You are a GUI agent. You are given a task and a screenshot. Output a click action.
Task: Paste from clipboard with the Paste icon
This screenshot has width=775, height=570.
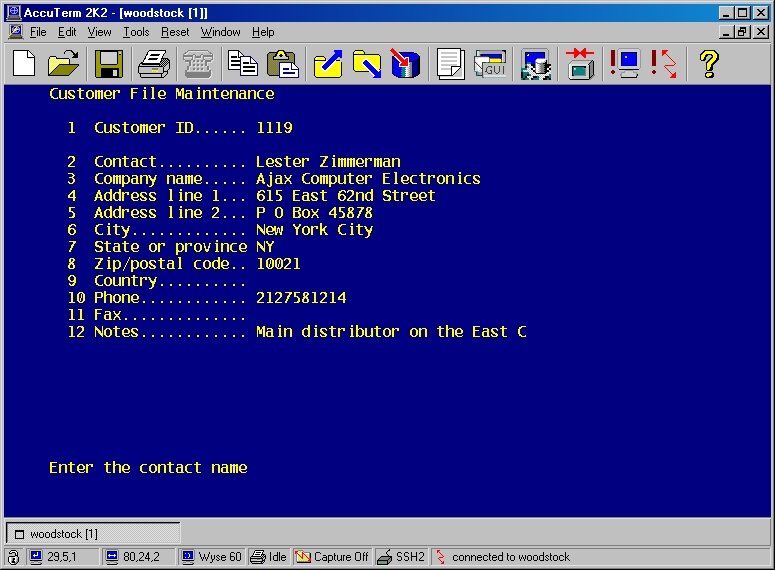(283, 64)
